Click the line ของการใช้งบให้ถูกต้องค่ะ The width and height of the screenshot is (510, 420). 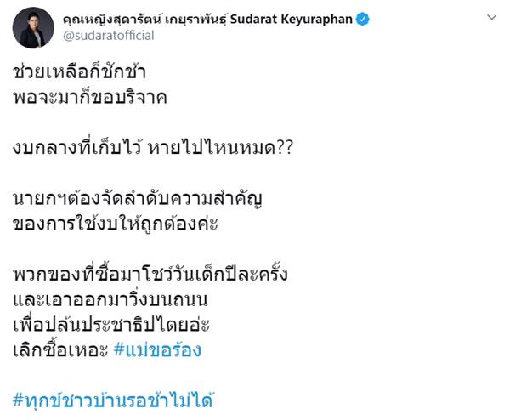click(116, 224)
